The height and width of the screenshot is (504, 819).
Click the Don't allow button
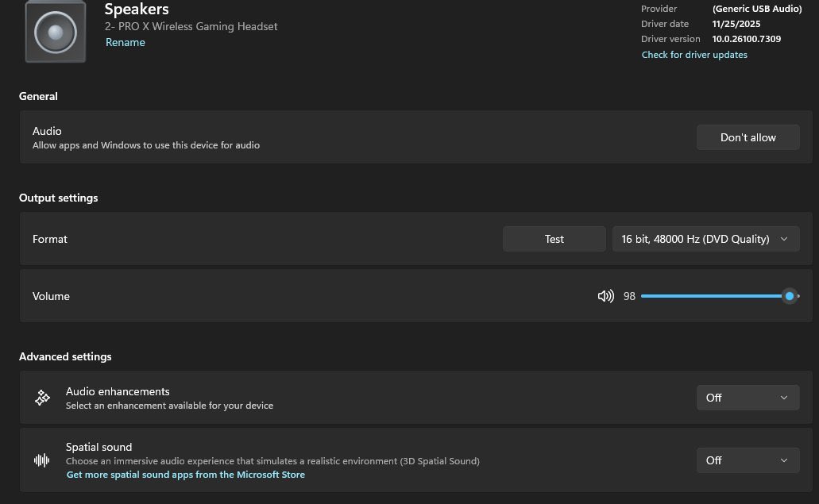[748, 137]
